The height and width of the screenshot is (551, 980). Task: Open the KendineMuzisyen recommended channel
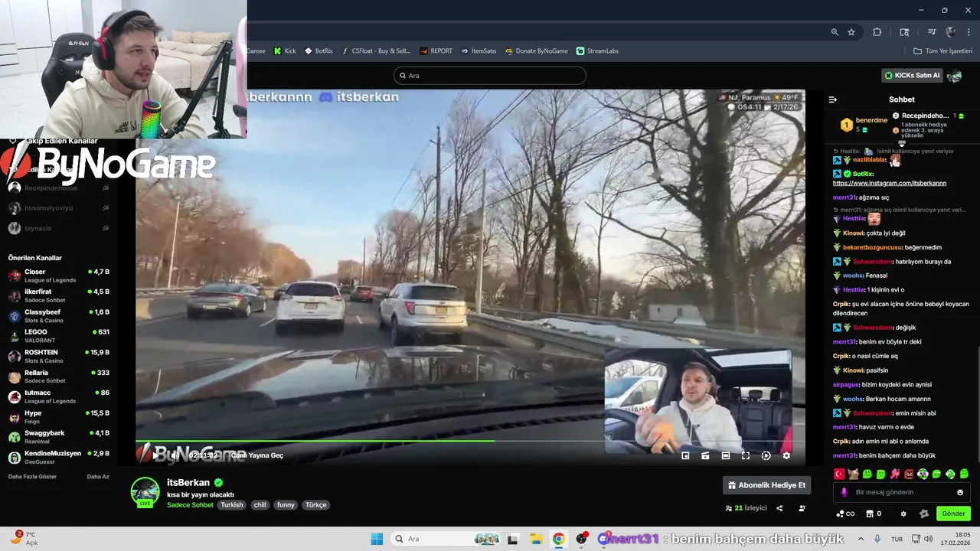59,457
